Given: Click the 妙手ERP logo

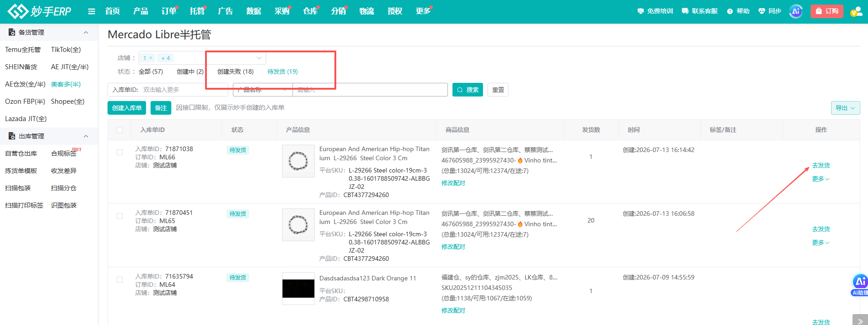Looking at the screenshot, I should tap(40, 11).
